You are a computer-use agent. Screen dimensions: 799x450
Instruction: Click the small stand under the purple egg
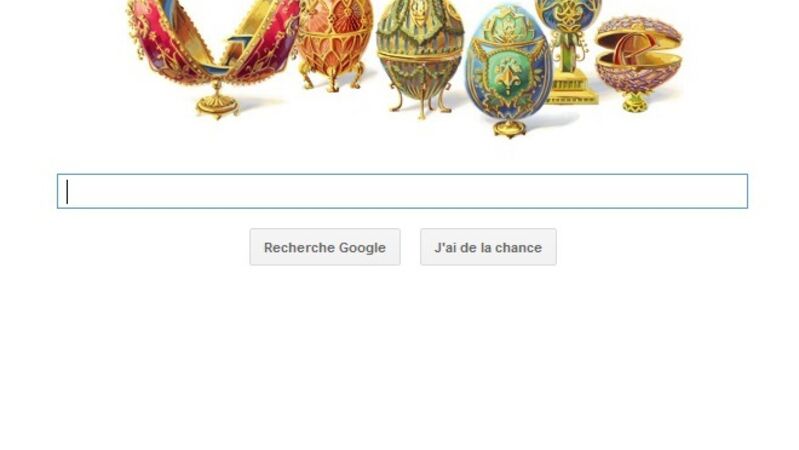tap(635, 102)
